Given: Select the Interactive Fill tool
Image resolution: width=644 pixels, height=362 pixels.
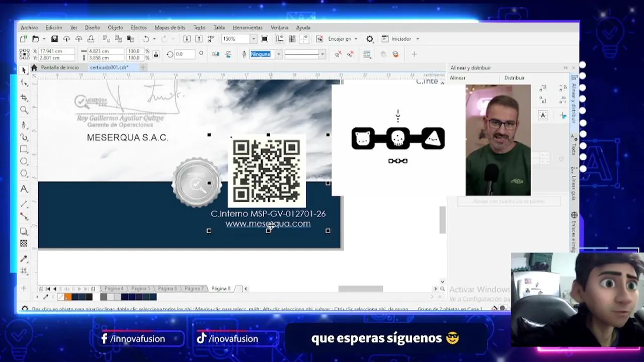Looking at the screenshot, I should [x=24, y=271].
